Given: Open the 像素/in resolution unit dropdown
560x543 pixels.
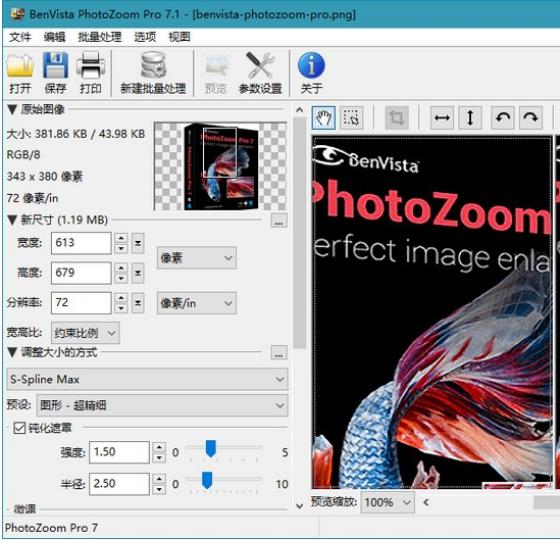Looking at the screenshot, I should (196, 304).
